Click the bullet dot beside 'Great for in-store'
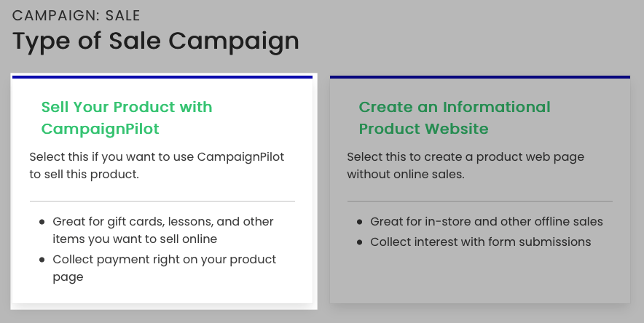 coord(359,222)
